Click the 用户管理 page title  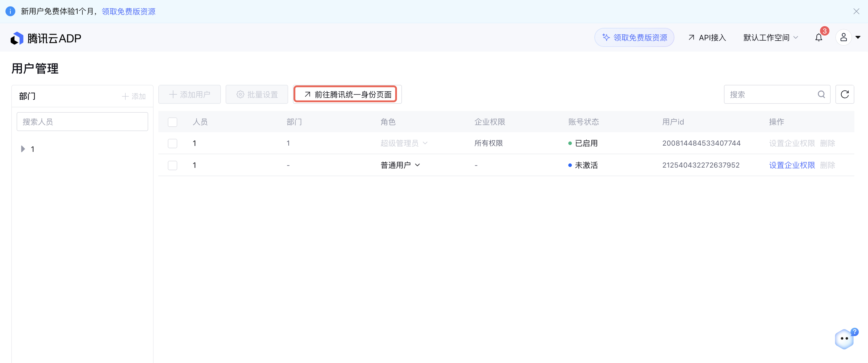tap(35, 69)
